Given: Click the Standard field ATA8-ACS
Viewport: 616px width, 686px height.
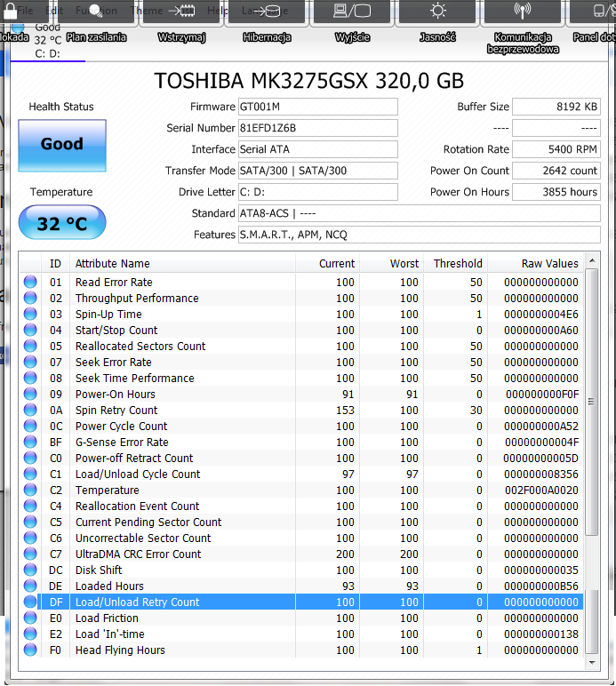Looking at the screenshot, I should pos(420,213).
